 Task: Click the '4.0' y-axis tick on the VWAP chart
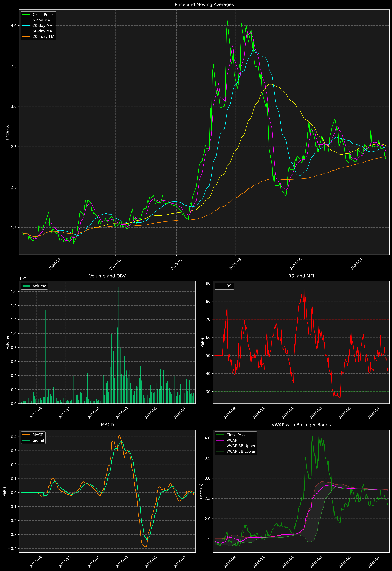click(x=208, y=438)
